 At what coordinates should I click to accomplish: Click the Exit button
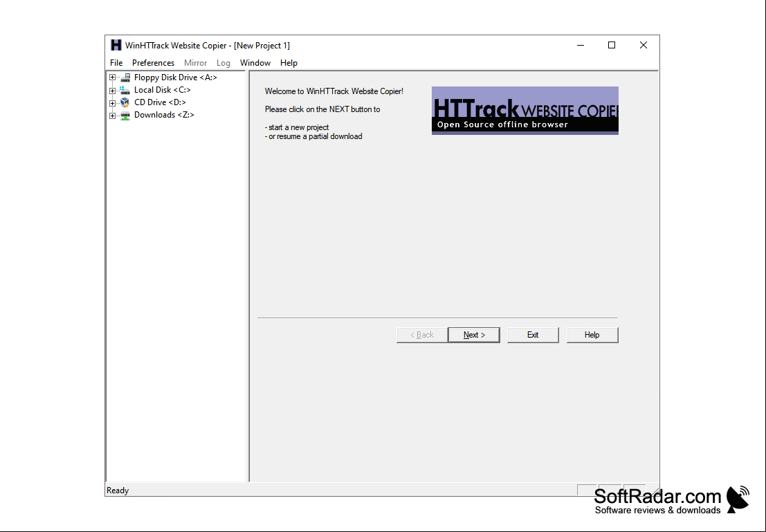click(533, 335)
